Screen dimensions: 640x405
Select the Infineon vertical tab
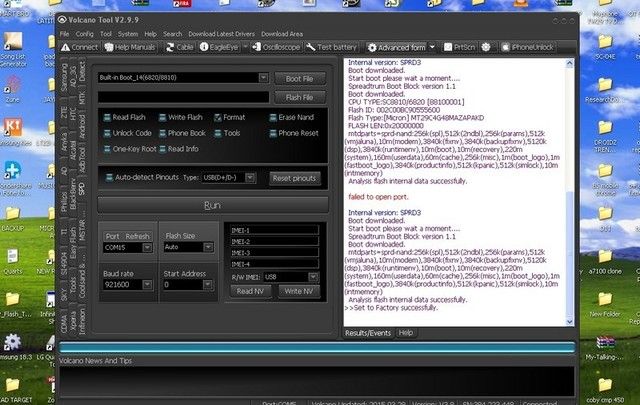click(82, 321)
